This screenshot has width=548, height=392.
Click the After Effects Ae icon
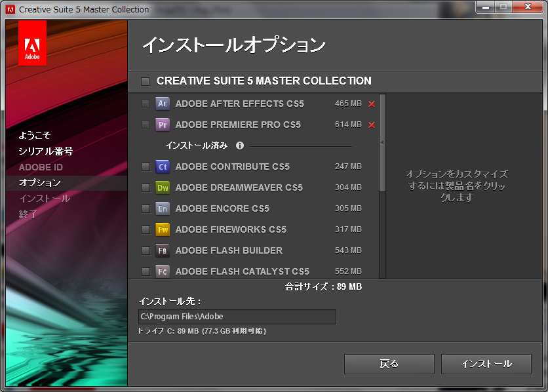(x=163, y=104)
